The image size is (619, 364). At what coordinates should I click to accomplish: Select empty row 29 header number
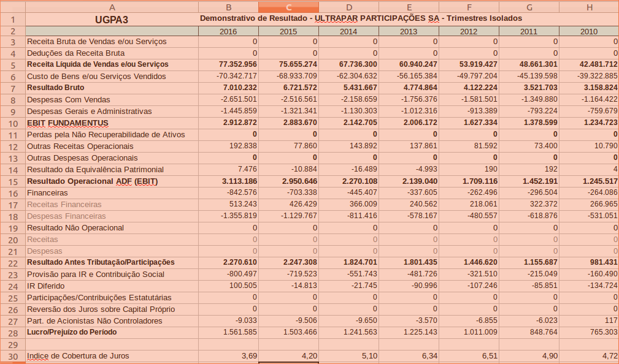coord(13,344)
